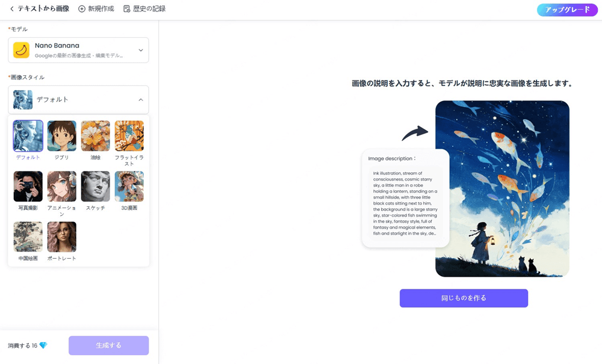
Task: Click the 生成する generate button
Action: (x=108, y=345)
